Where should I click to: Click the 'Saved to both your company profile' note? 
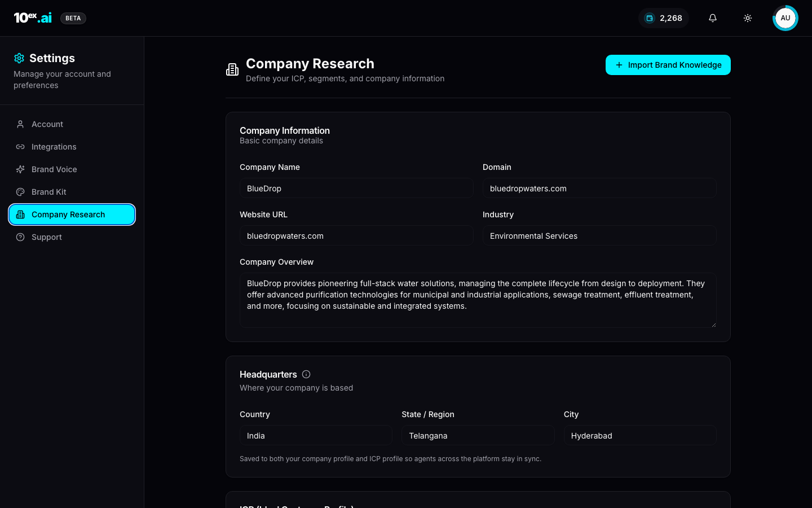390,459
